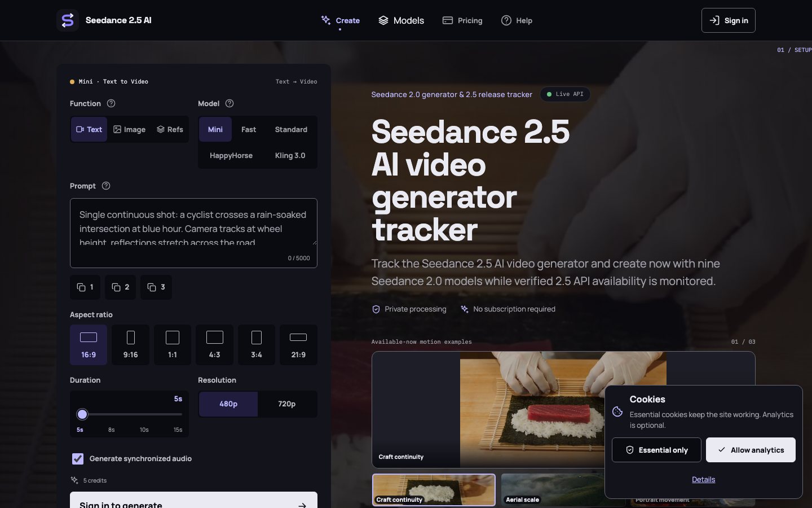Open the Models nav tab
The width and height of the screenshot is (812, 508).
click(401, 20)
